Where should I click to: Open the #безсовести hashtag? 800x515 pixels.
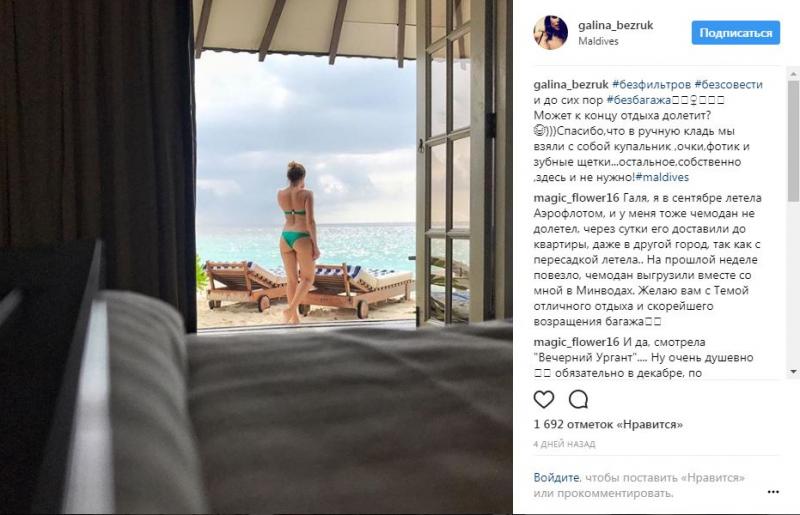[x=729, y=84]
